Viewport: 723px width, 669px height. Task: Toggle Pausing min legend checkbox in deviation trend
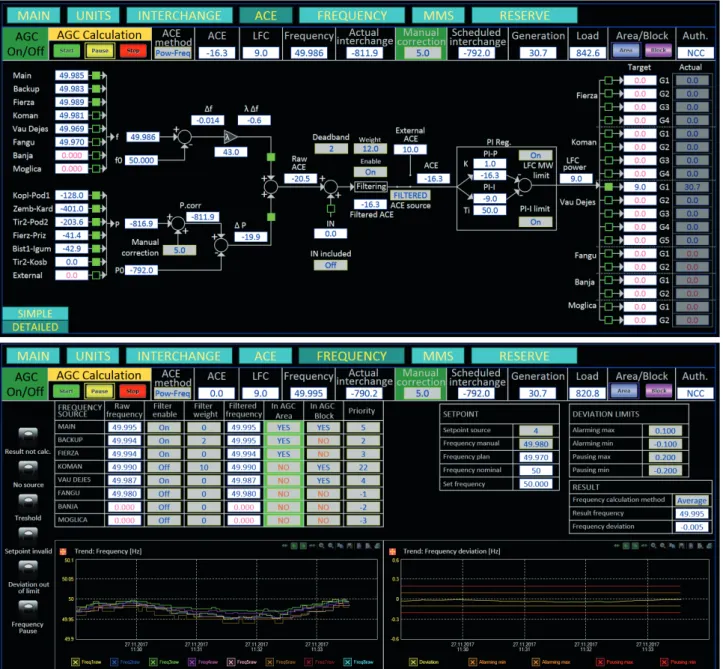coord(664,662)
